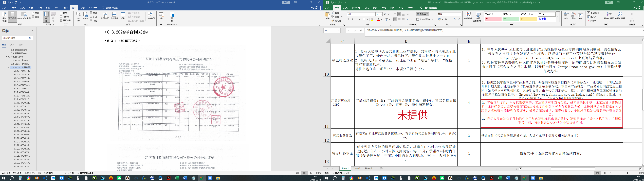
Task: Click the Word navigation search box
Action: click(15, 38)
